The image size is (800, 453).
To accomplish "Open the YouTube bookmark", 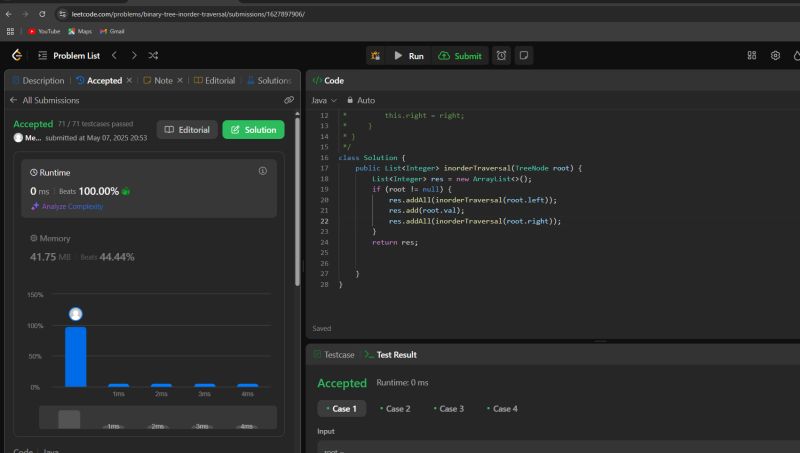I will click(44, 31).
